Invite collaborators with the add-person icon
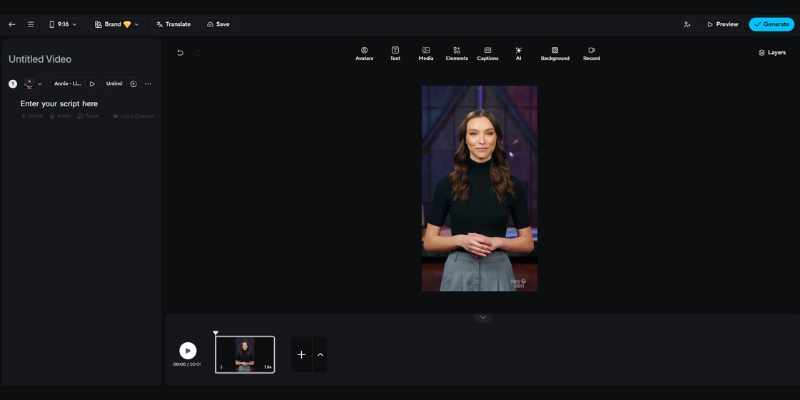This screenshot has width=800, height=400. [687, 24]
